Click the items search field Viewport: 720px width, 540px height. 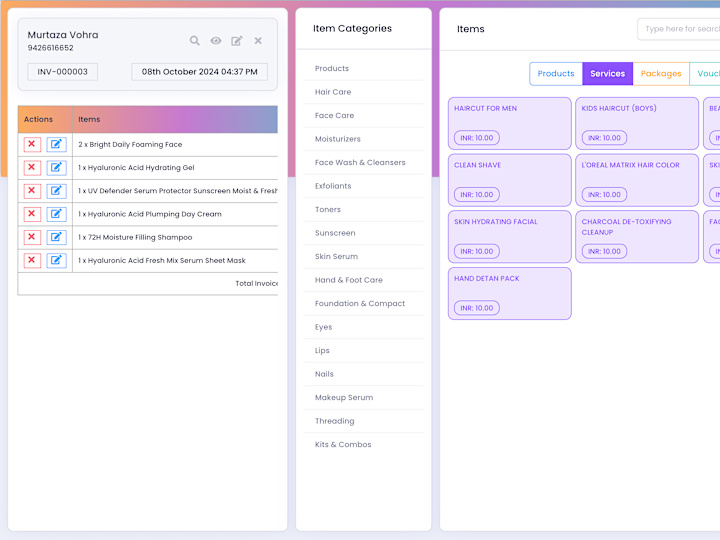click(x=679, y=29)
